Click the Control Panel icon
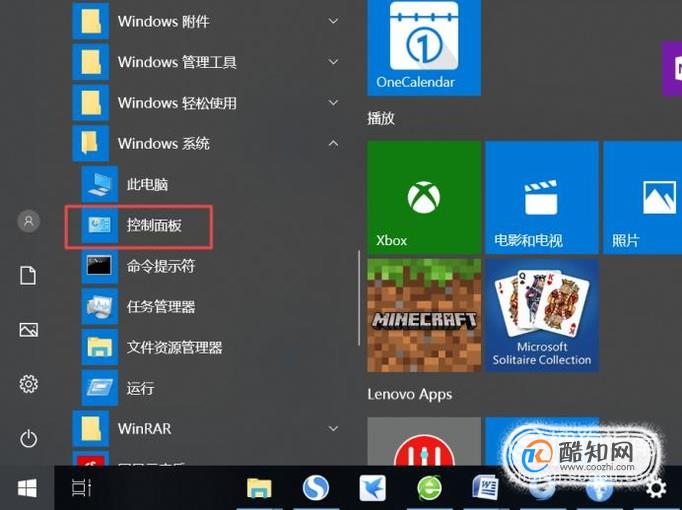This screenshot has width=682, height=510. click(x=100, y=225)
